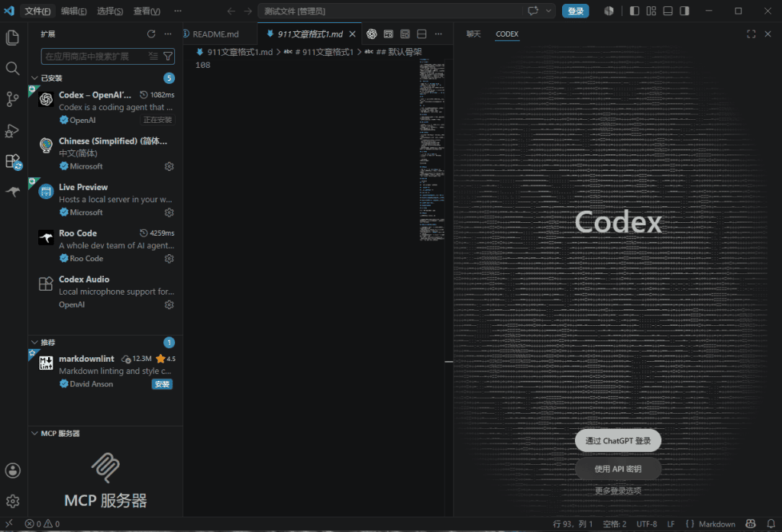Click the 测试文件 command center search

pyautogui.click(x=393, y=11)
